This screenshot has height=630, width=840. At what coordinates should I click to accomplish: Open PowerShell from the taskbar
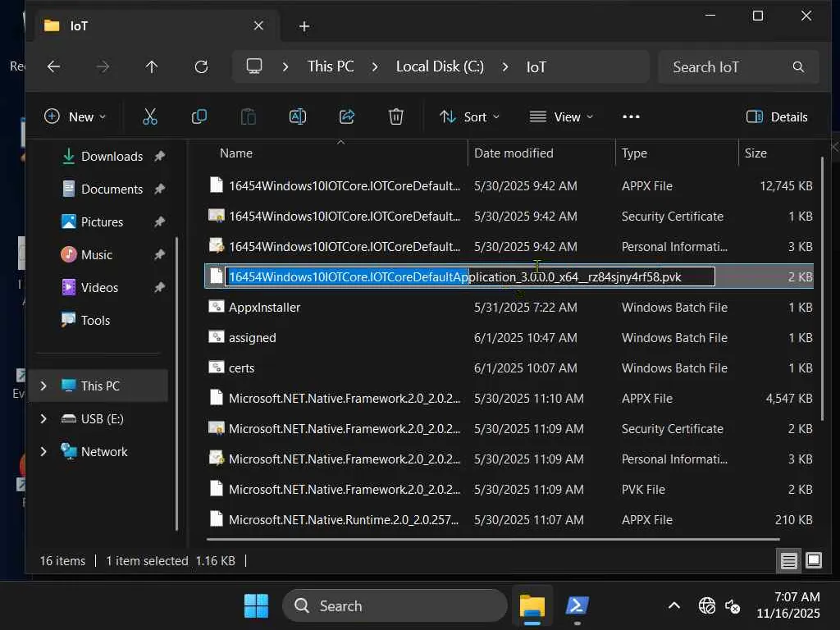coord(577,606)
